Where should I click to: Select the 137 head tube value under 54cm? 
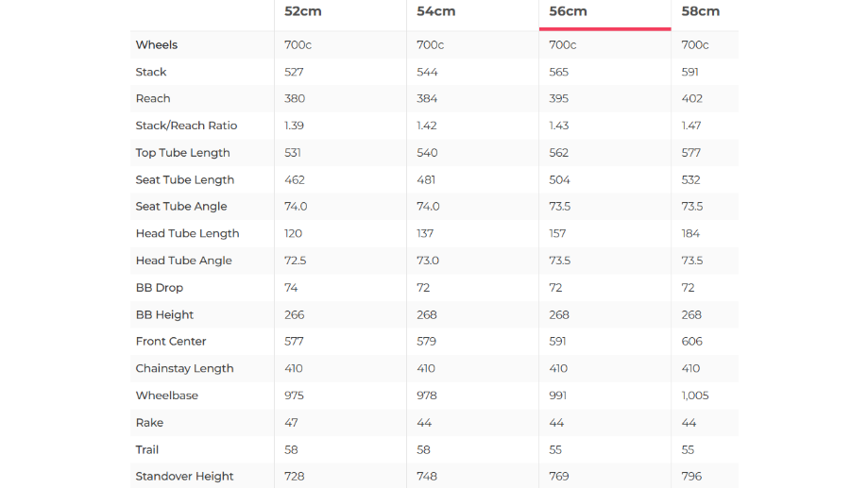point(426,234)
